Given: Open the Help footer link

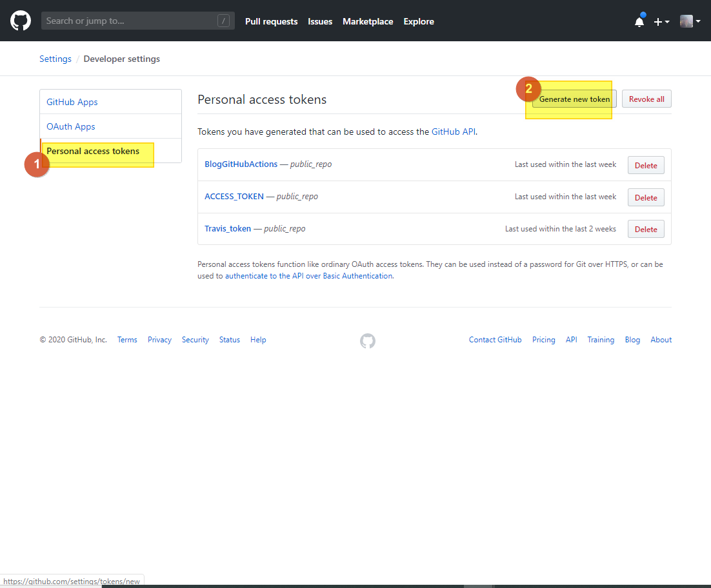Looking at the screenshot, I should (x=258, y=340).
